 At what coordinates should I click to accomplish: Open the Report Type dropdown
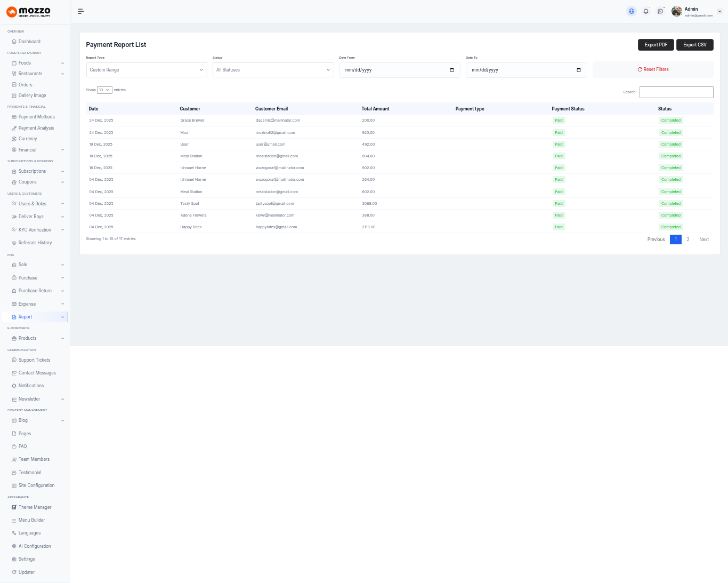147,70
